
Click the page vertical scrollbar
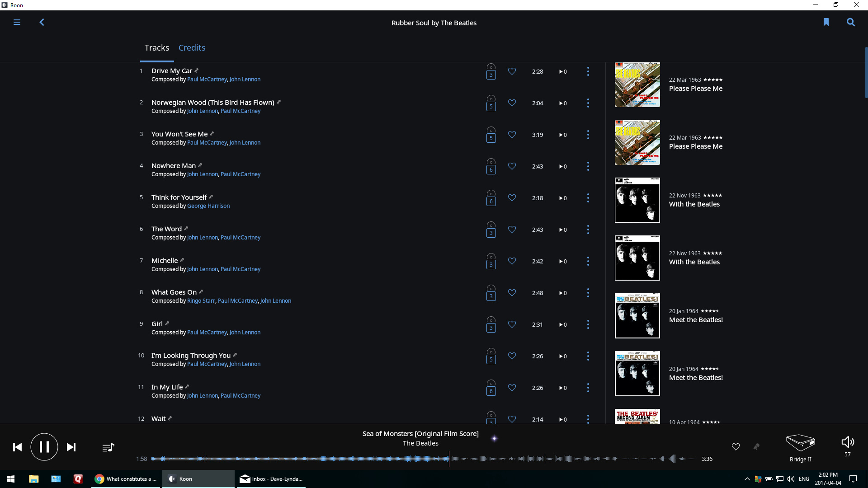coord(866,72)
